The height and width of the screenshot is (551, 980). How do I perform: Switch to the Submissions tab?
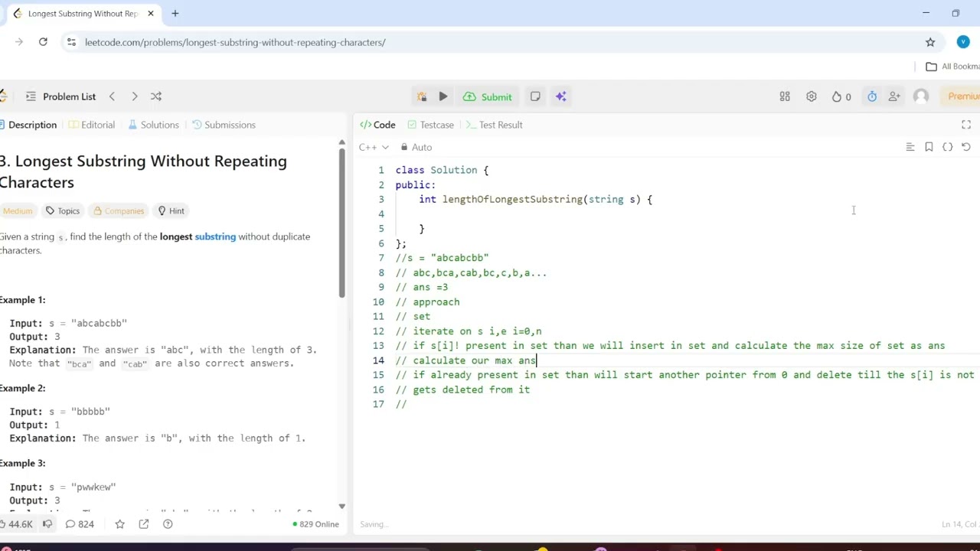224,125
